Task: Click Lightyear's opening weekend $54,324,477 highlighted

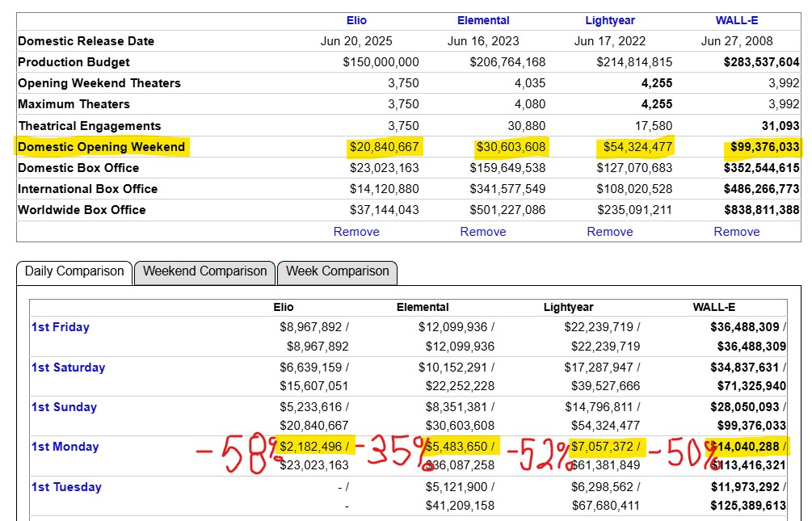Action: pos(638,147)
